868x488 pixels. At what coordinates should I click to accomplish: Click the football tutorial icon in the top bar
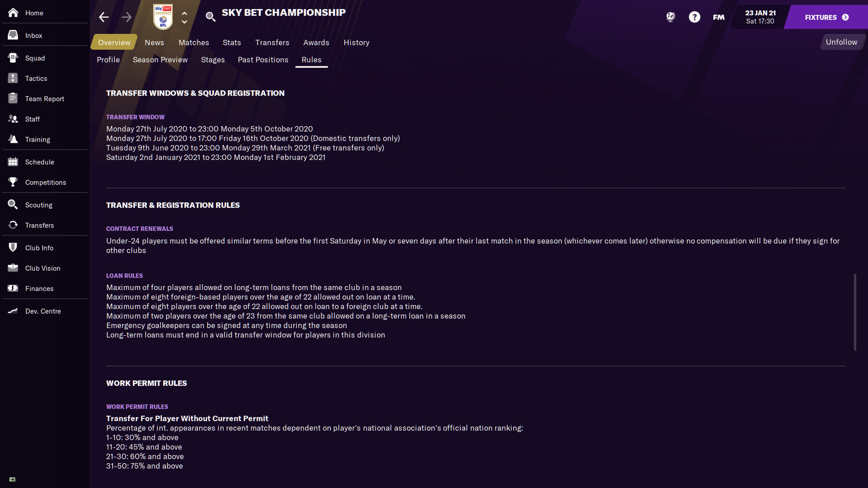tap(670, 17)
